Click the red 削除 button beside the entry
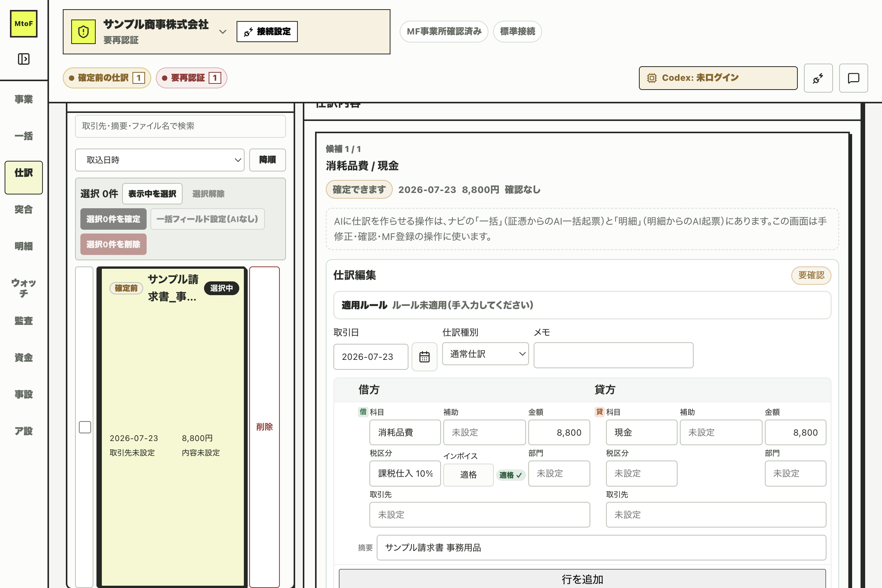Screen dimensions: 882x588 265,427
